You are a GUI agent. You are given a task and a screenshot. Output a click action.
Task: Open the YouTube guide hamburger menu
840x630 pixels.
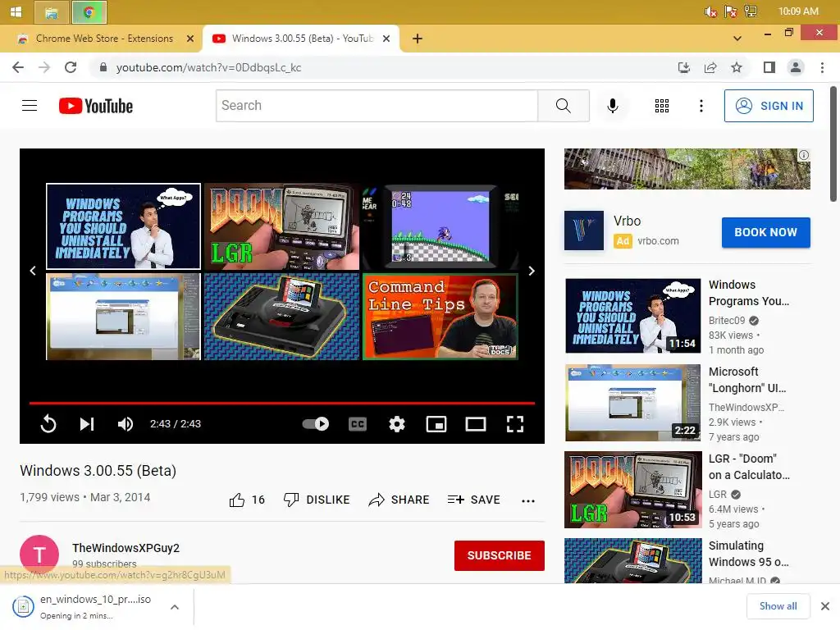pyautogui.click(x=30, y=106)
